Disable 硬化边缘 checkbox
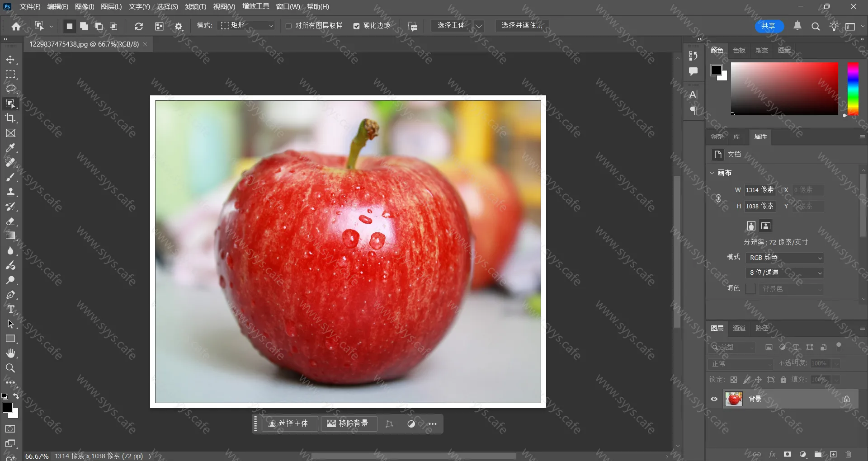The image size is (868, 461). point(356,26)
